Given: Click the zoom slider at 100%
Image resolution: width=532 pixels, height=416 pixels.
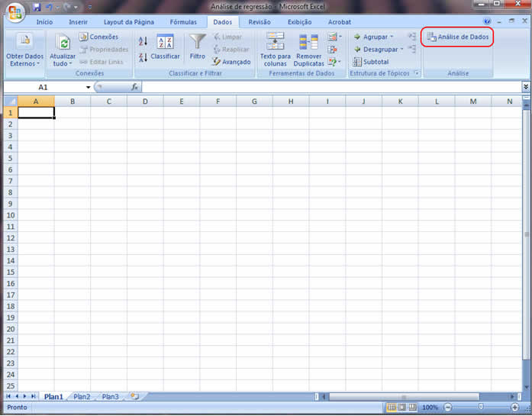Looking at the screenshot, I should tap(479, 408).
